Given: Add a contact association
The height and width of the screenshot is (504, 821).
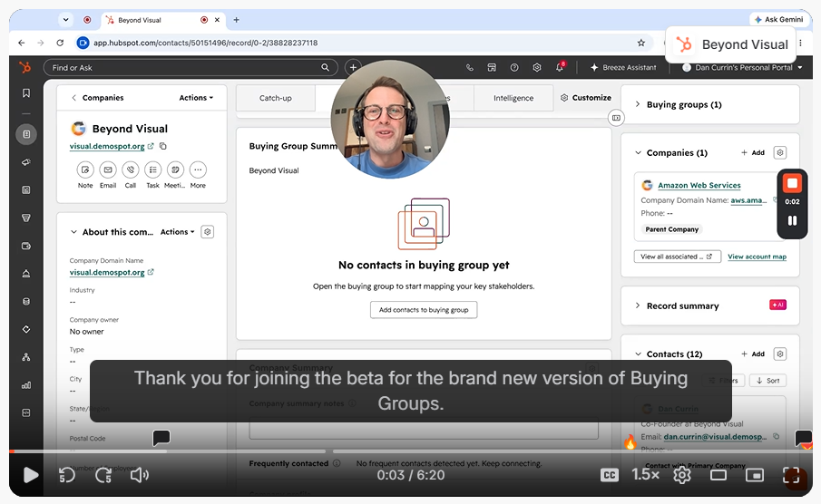Looking at the screenshot, I should [753, 354].
